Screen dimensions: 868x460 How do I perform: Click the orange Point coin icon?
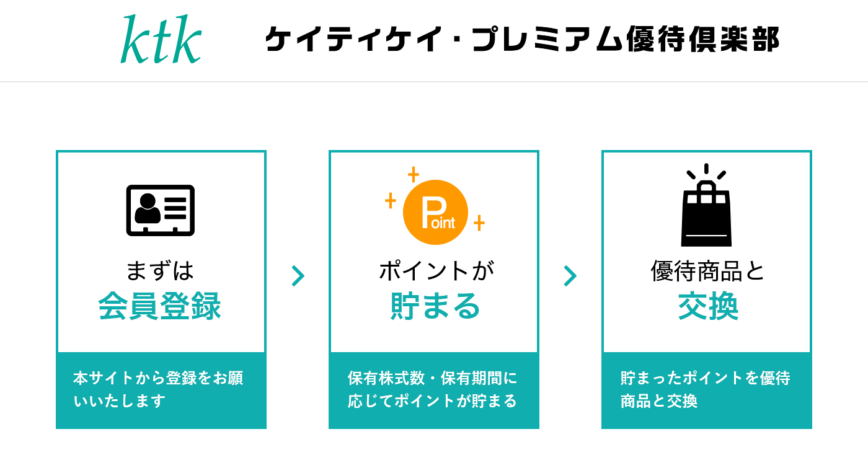(435, 212)
